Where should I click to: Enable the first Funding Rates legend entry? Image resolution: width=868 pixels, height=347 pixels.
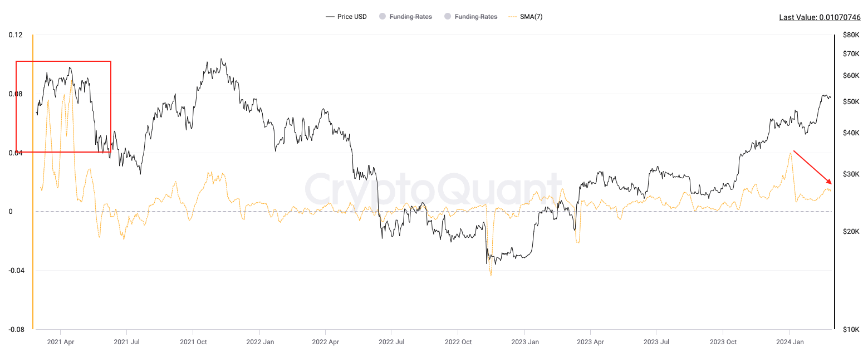[x=410, y=17]
